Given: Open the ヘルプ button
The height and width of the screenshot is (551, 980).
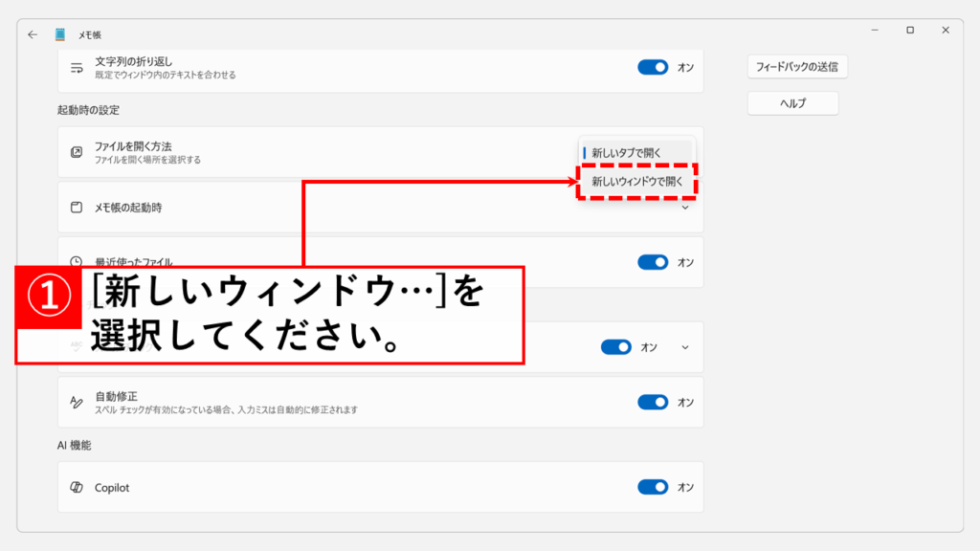Looking at the screenshot, I should pyautogui.click(x=792, y=103).
